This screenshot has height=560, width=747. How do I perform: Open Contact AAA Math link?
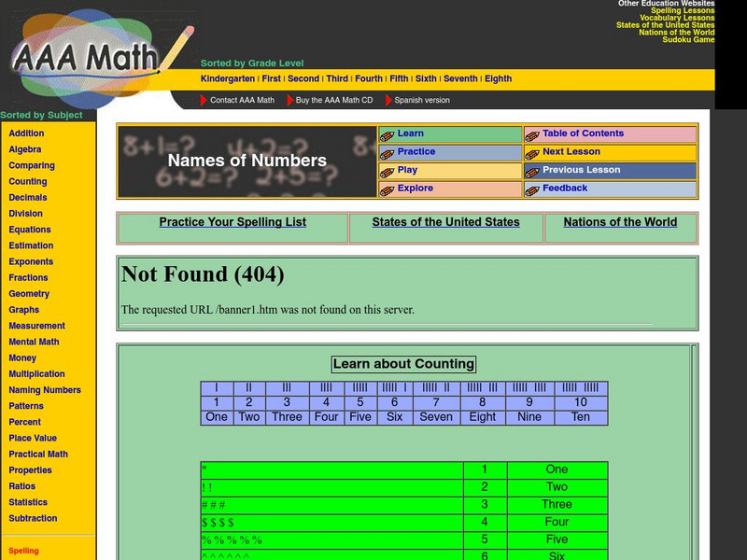pos(242,100)
